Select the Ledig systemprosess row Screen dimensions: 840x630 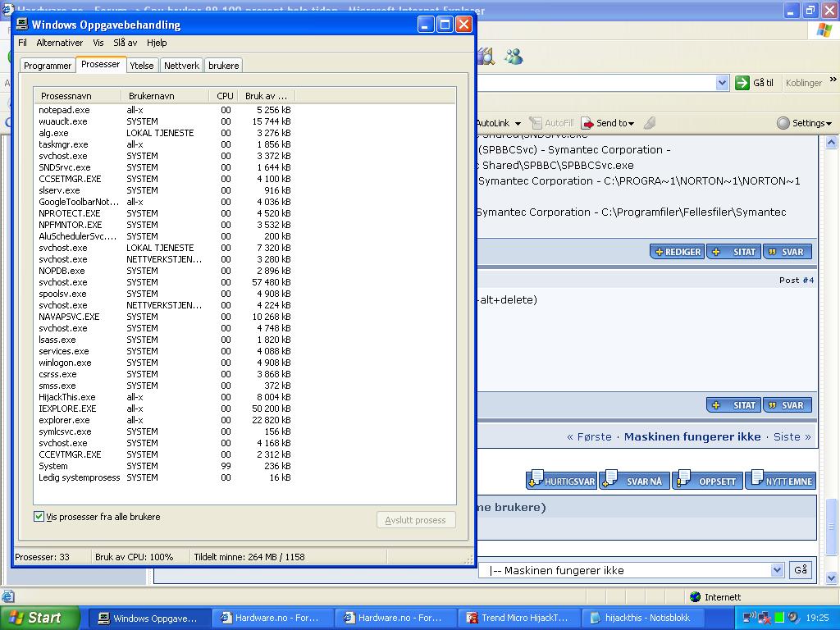(164, 478)
